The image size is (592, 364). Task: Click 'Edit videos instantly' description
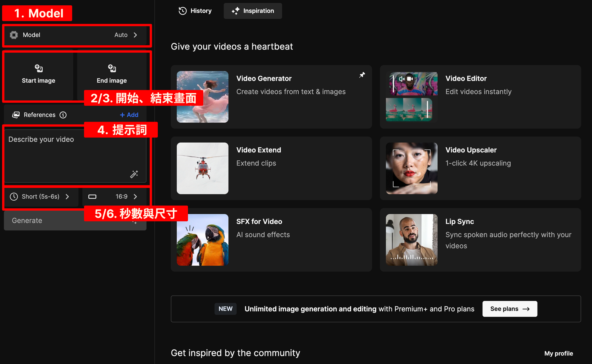[478, 92]
